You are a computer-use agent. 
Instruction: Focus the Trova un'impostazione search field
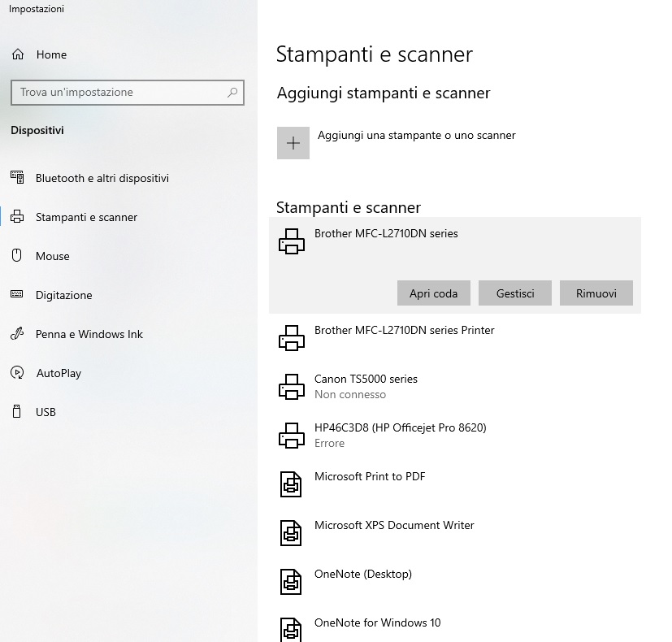[x=128, y=92]
